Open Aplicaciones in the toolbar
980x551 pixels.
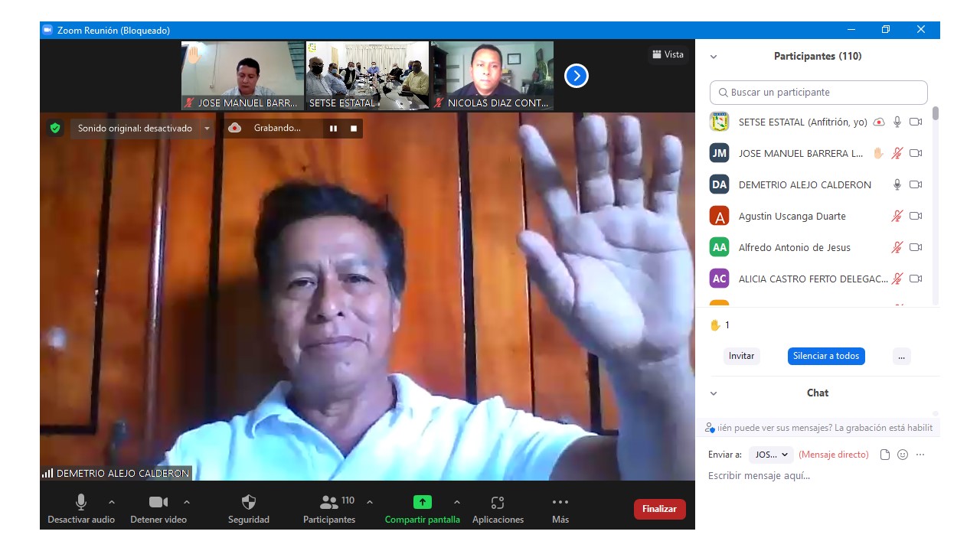click(x=498, y=509)
